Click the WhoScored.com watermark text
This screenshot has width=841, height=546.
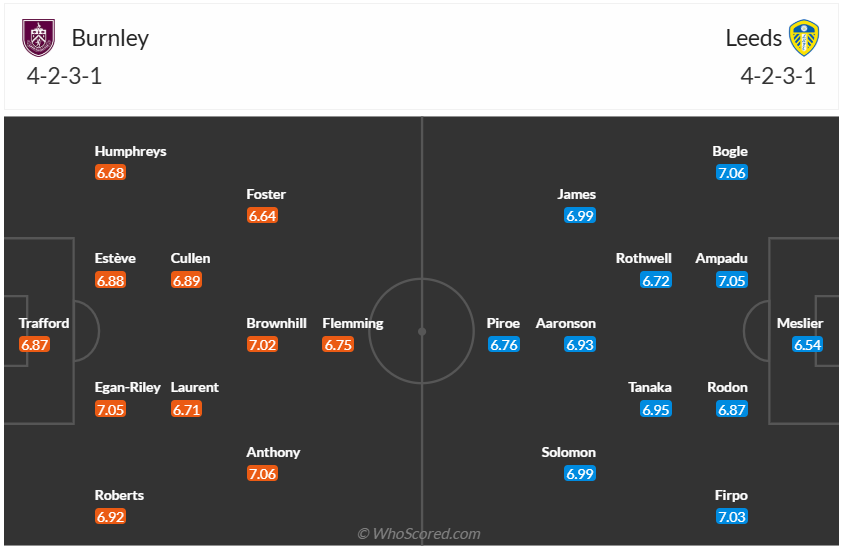point(420,534)
